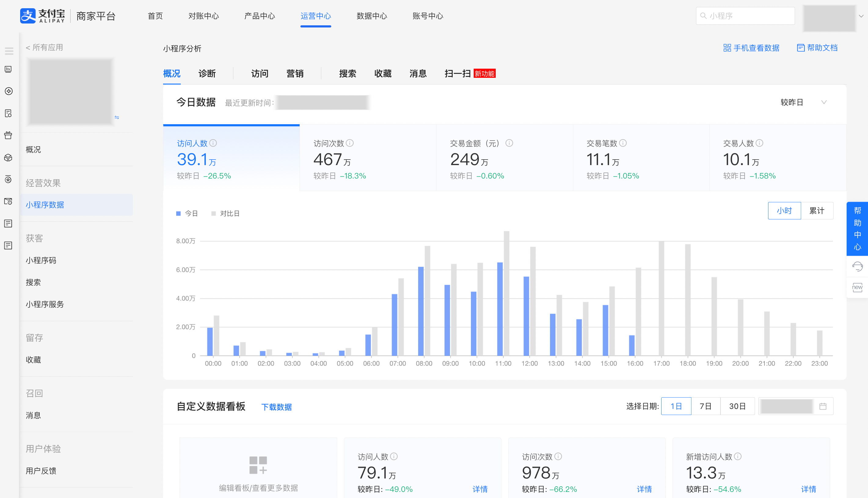The width and height of the screenshot is (868, 498).
Task: Switch to the 诊断 tab
Action: pos(207,74)
